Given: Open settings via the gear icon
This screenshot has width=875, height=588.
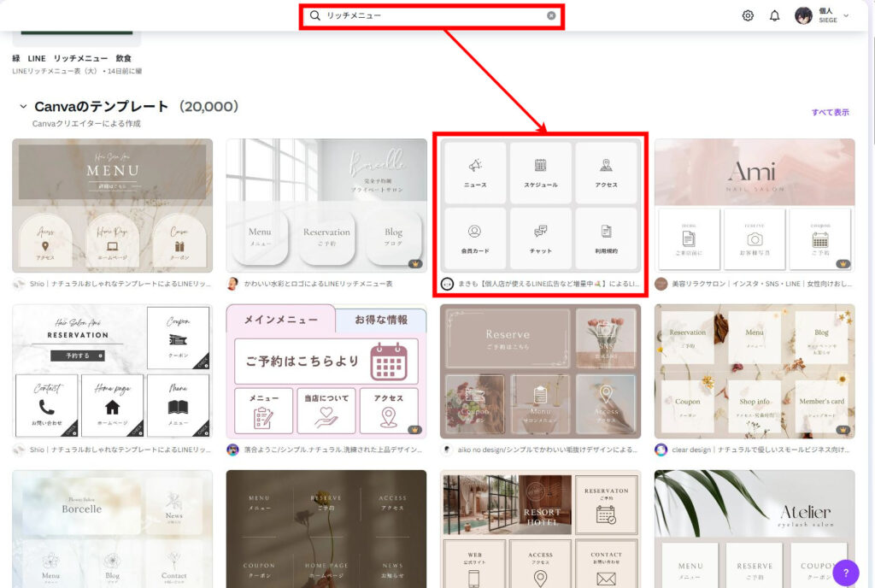Looking at the screenshot, I should point(748,15).
